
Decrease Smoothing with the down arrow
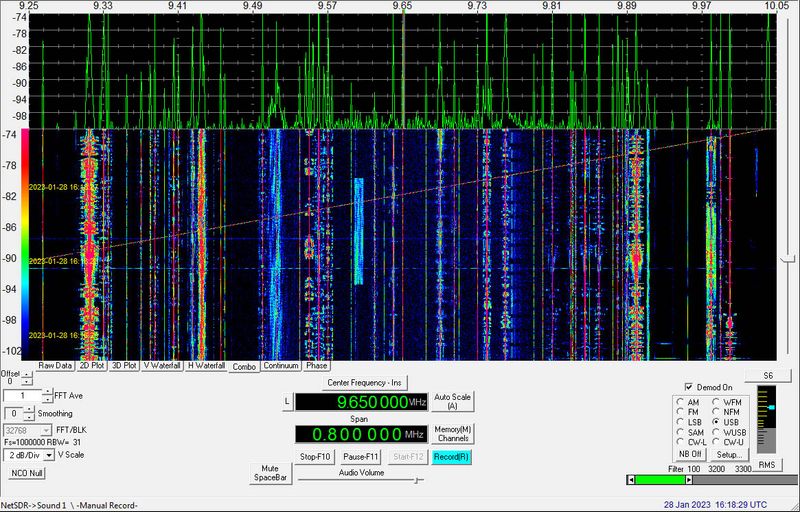point(30,417)
